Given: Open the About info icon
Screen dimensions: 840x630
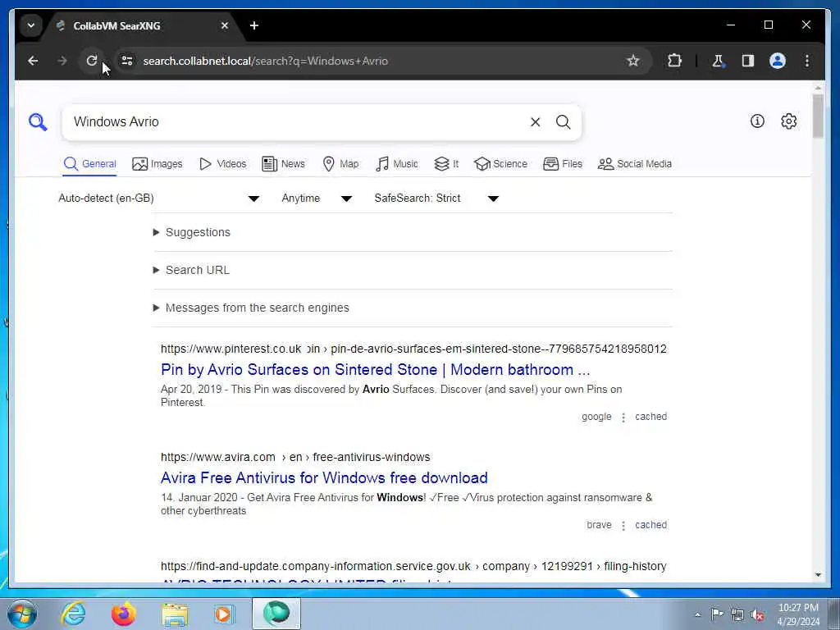Looking at the screenshot, I should click(x=757, y=121).
